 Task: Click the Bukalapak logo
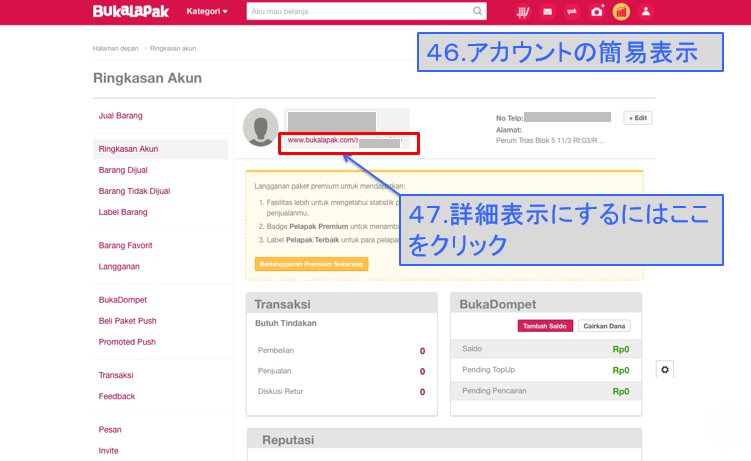coord(131,11)
